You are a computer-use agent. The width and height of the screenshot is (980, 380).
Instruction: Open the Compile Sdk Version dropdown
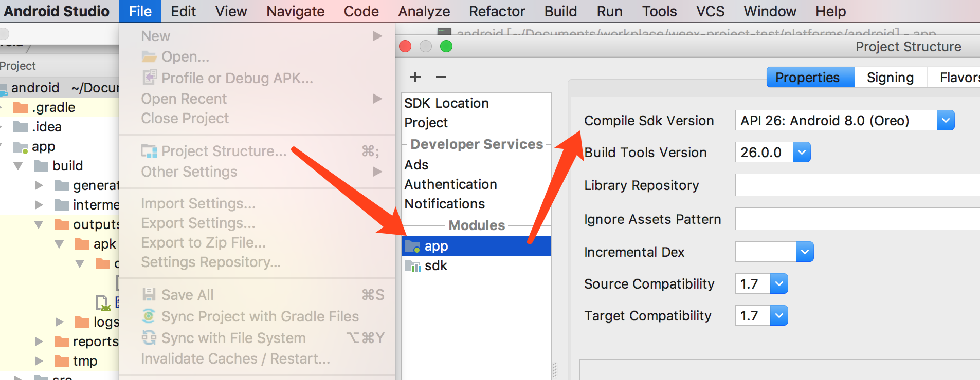pyautogui.click(x=945, y=121)
